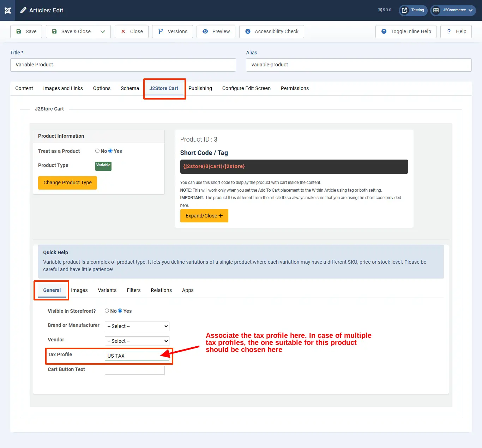Click the Close button
Screen dimensions: 482x448
132,31
